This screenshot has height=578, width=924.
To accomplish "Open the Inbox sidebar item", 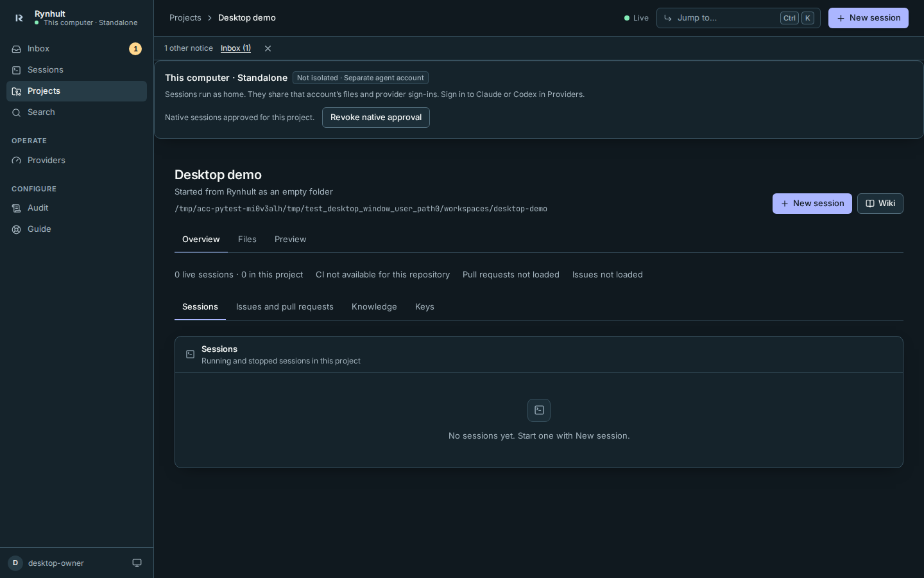I will [76, 49].
